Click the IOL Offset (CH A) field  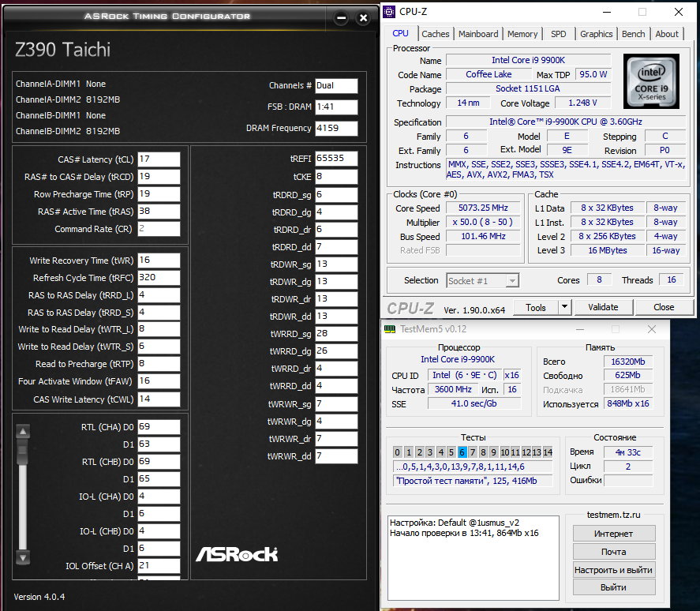click(159, 566)
